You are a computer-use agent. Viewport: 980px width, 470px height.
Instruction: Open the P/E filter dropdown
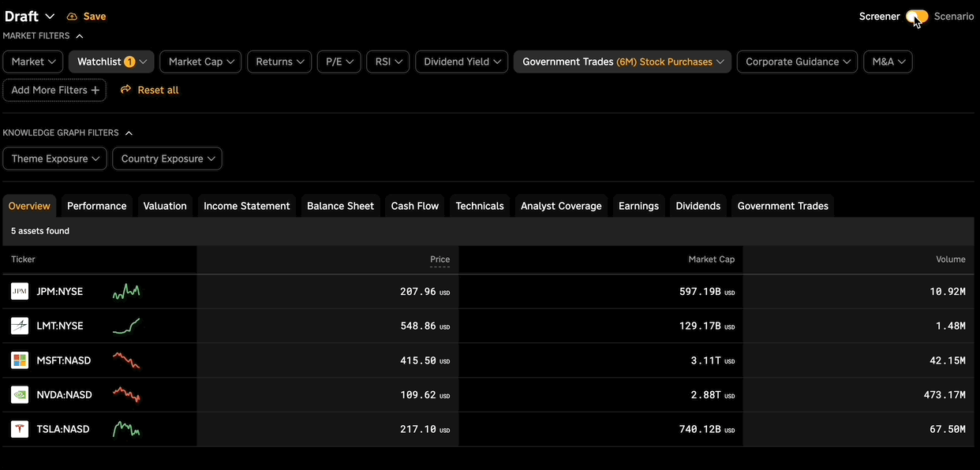click(x=339, y=62)
